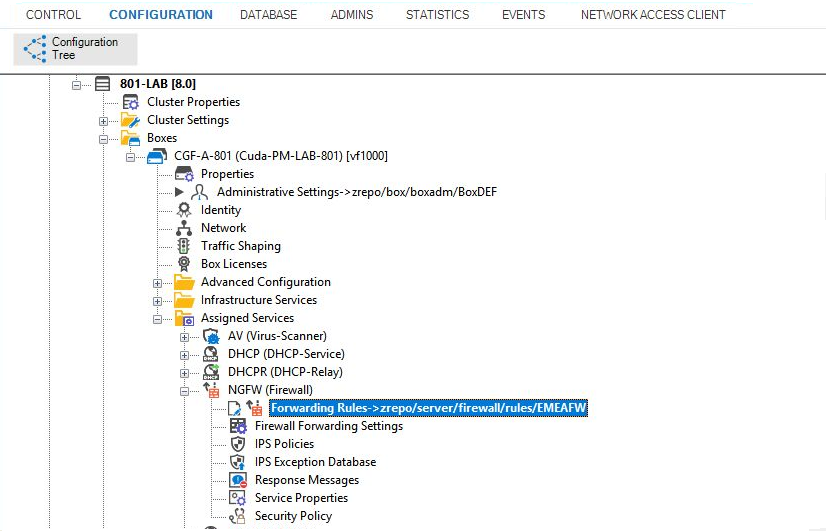Image resolution: width=826 pixels, height=531 pixels.
Task: Collapse the NGFW (Firewall) service node
Action: [184, 390]
